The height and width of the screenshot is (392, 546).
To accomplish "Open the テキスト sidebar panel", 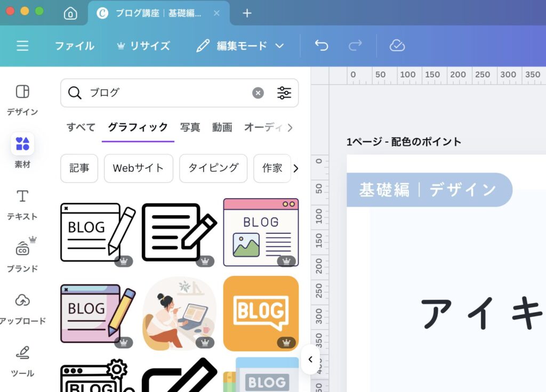I will (22, 205).
